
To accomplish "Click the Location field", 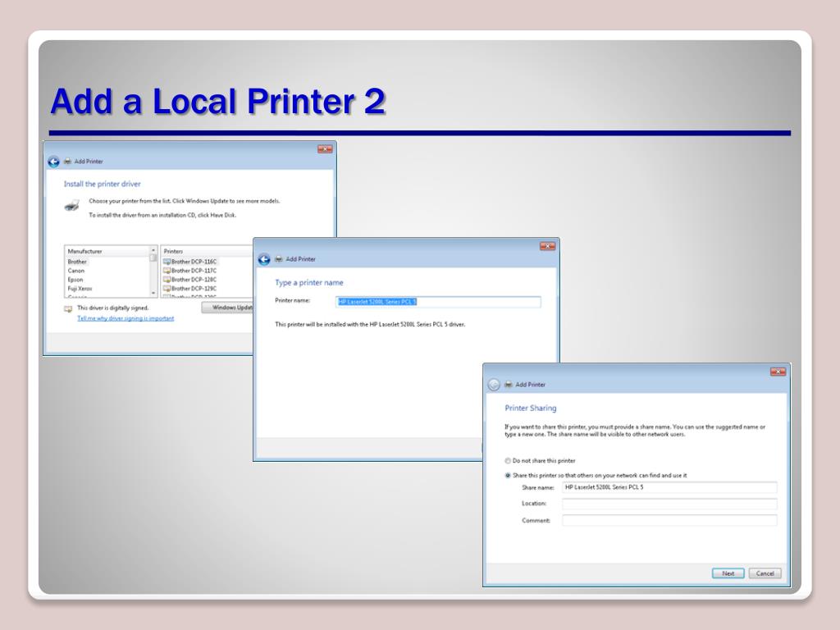I will coord(669,504).
